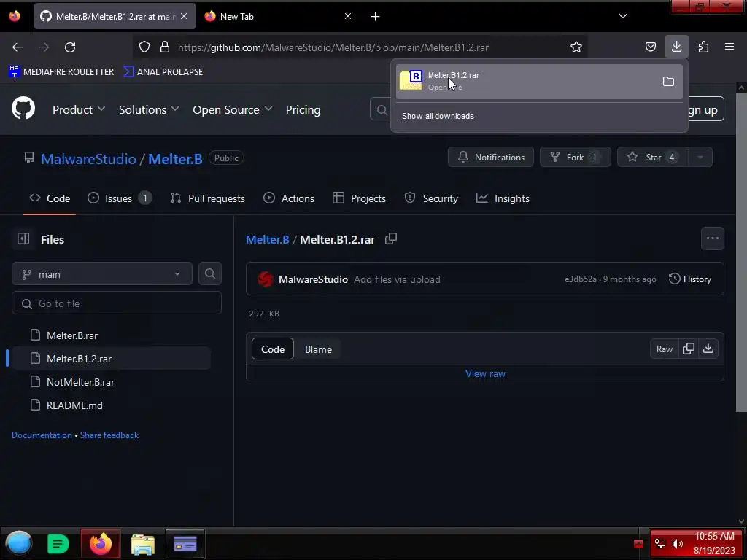This screenshot has width=747, height=560.
Task: Copy the file path icon
Action: point(391,238)
